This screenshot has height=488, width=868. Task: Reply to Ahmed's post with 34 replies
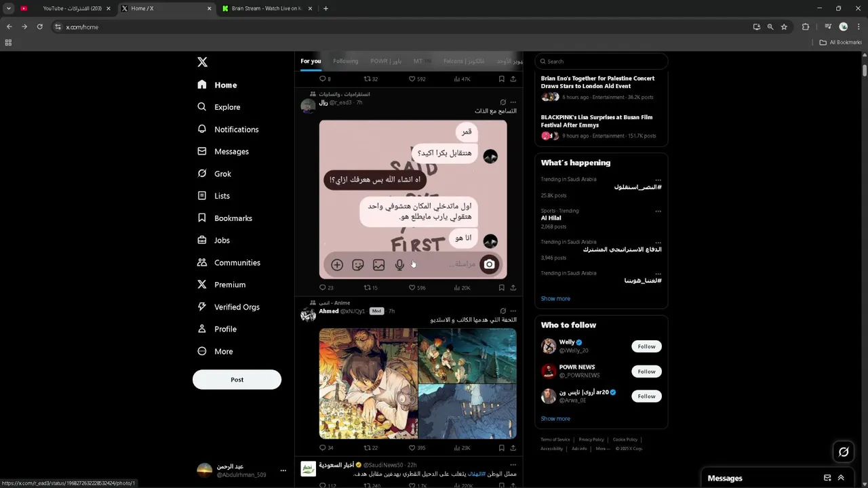326,447
